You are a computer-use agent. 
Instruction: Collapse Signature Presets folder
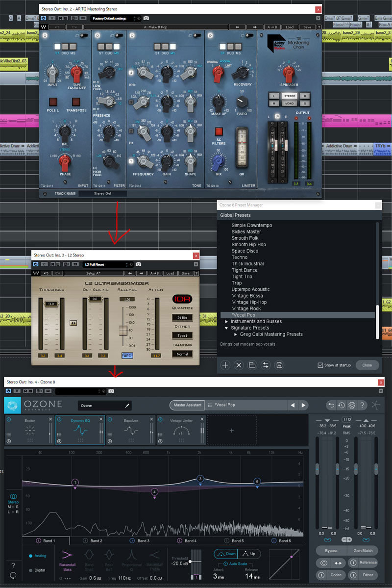click(226, 328)
